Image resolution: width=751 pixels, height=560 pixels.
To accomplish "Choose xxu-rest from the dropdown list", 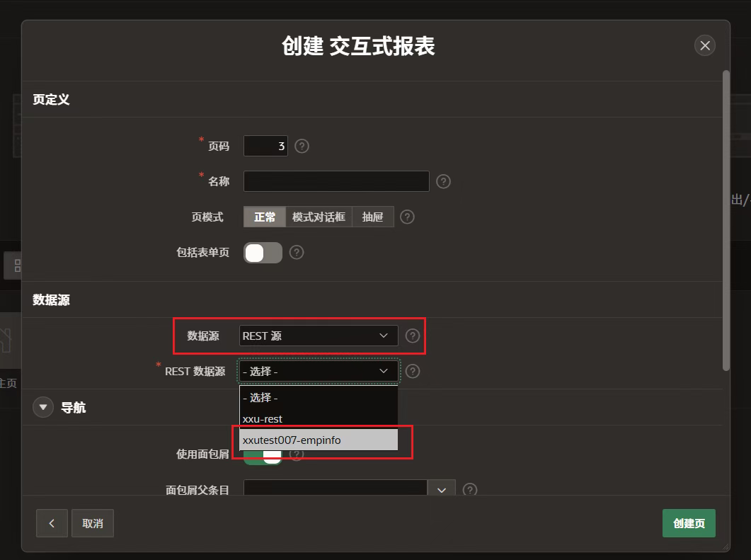I will [x=319, y=418].
